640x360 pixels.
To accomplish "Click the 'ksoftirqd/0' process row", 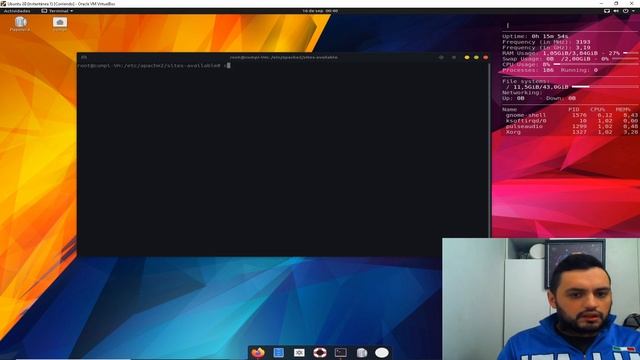I will coord(571,121).
